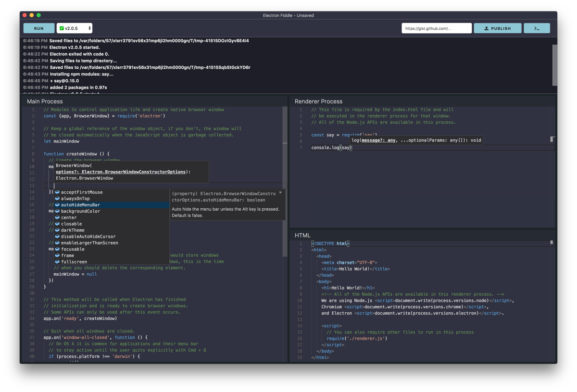Screen dimensions: 577x392
Task: Click the Main Process editor scrollbar
Action: coord(285,183)
